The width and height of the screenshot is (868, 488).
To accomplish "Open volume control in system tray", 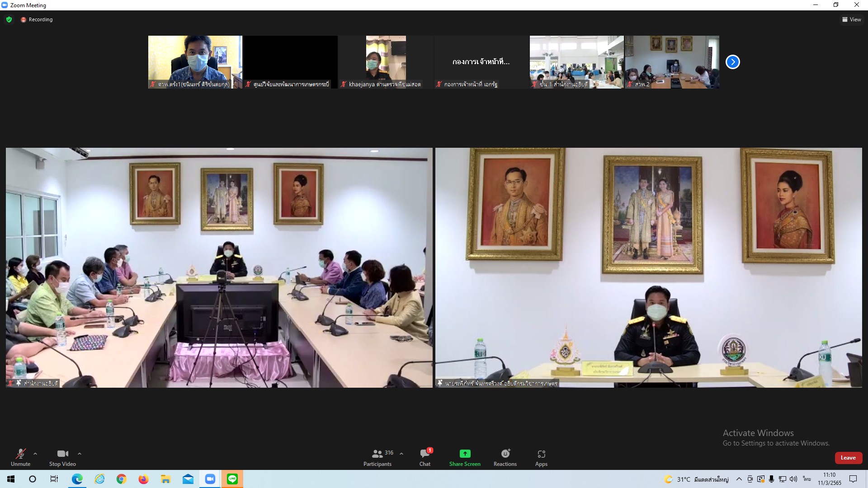I will pyautogui.click(x=793, y=479).
